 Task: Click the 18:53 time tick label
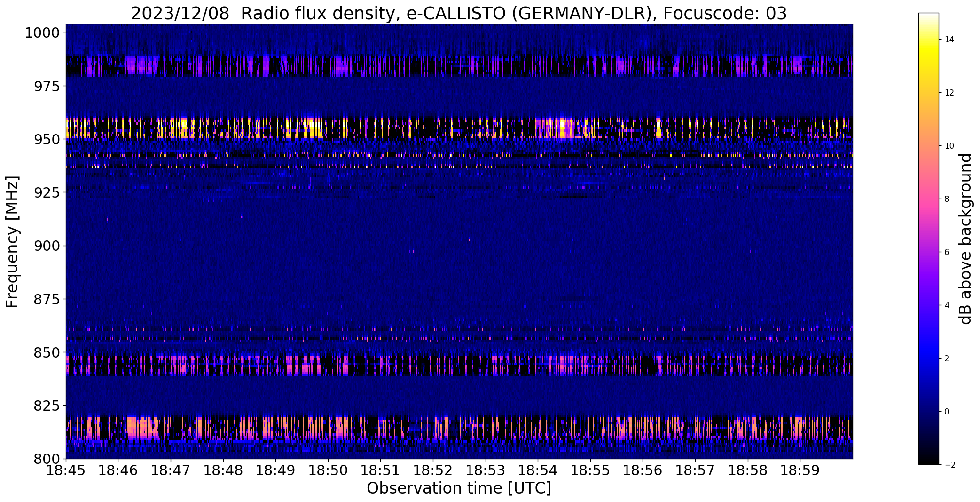click(486, 470)
